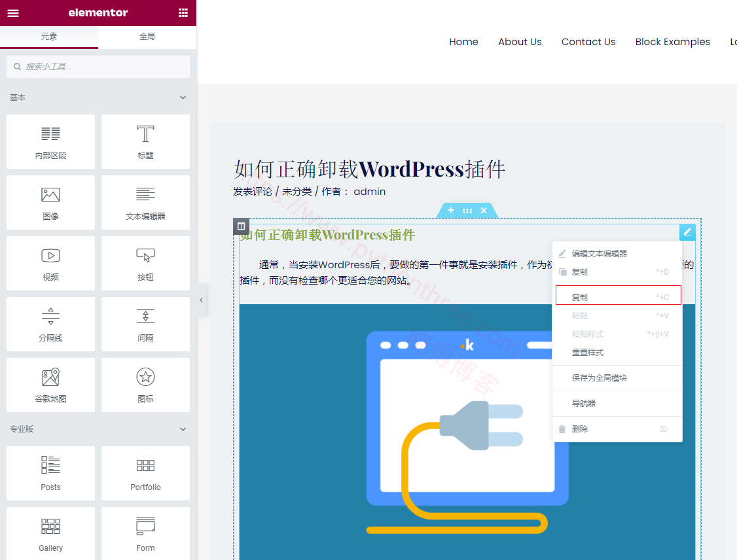
Task: Select the 视频 video widget
Action: [51, 263]
